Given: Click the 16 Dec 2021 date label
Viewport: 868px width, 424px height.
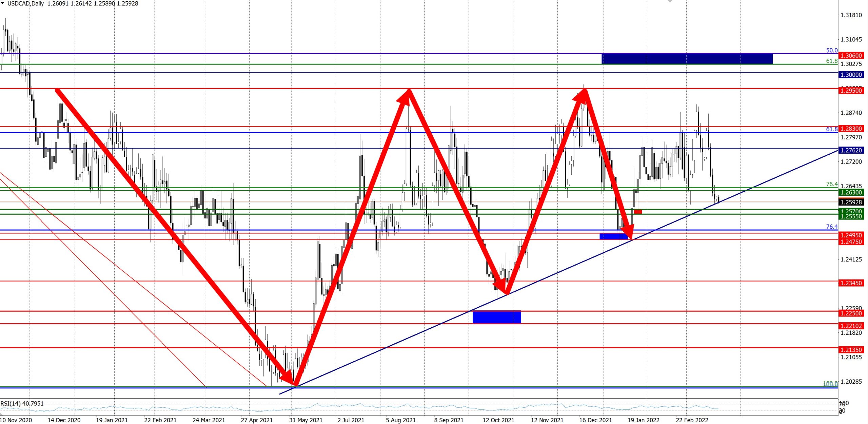Looking at the screenshot, I should pyautogui.click(x=595, y=420).
